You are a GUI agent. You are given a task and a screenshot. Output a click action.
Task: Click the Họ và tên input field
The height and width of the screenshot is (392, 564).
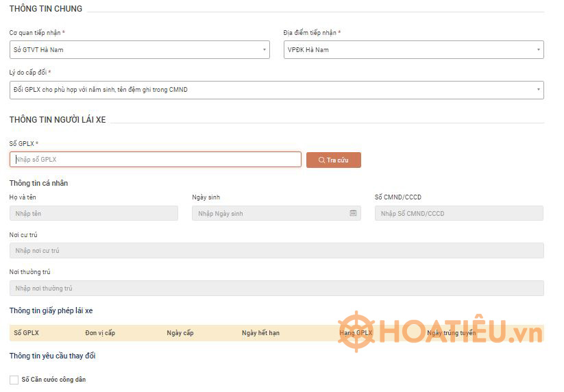click(94, 213)
